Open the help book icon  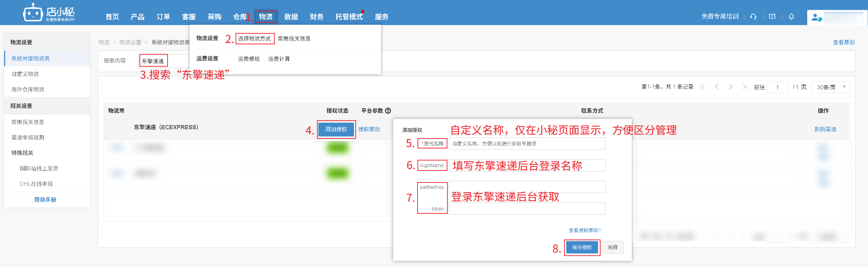click(772, 16)
